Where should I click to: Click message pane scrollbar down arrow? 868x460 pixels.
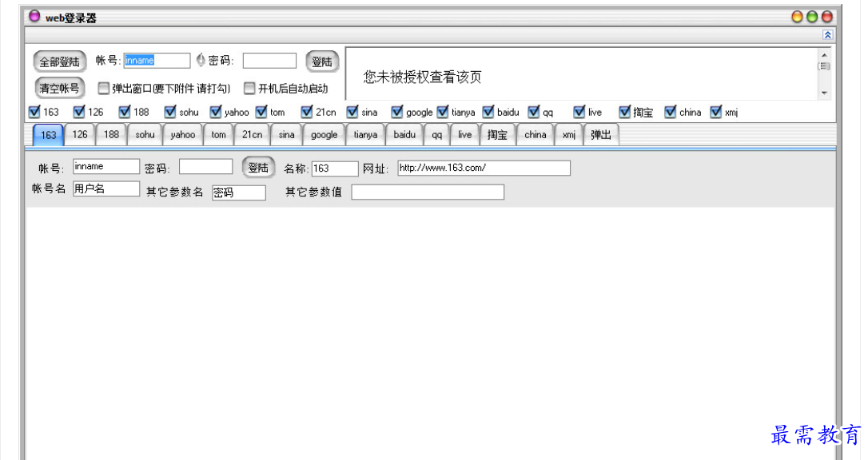point(824,93)
